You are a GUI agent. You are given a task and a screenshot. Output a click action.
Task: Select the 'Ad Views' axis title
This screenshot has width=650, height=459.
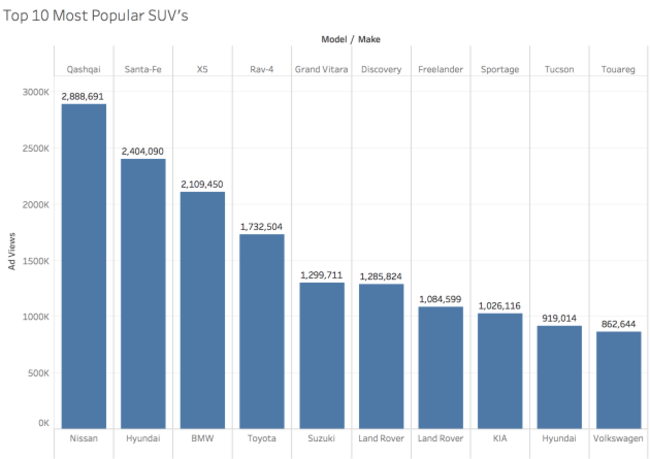point(12,255)
